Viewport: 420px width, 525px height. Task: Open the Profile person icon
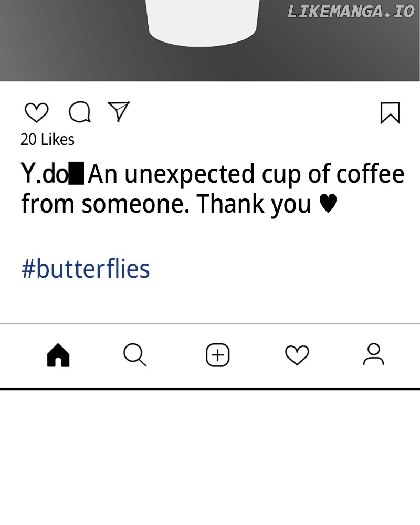(373, 354)
